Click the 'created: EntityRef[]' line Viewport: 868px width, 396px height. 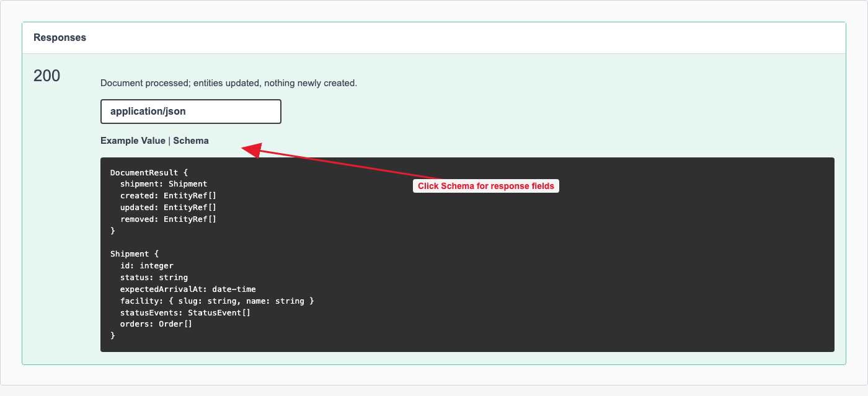coord(168,196)
